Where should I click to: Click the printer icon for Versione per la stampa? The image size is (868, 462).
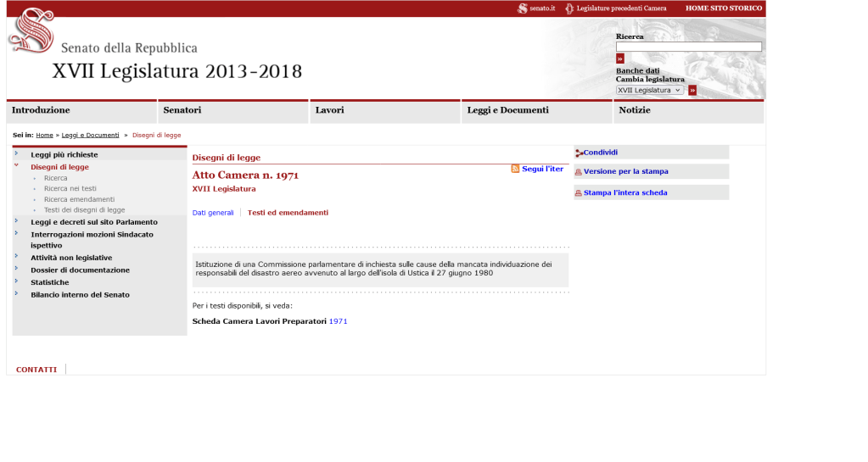(x=579, y=172)
